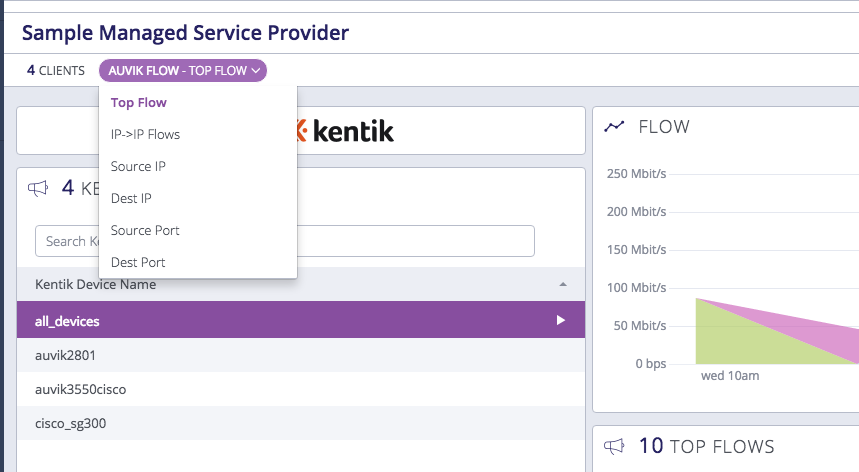Viewport: 859px width, 472px height.
Task: Click the 250 Mbit/s axis label
Action: pyautogui.click(x=637, y=174)
